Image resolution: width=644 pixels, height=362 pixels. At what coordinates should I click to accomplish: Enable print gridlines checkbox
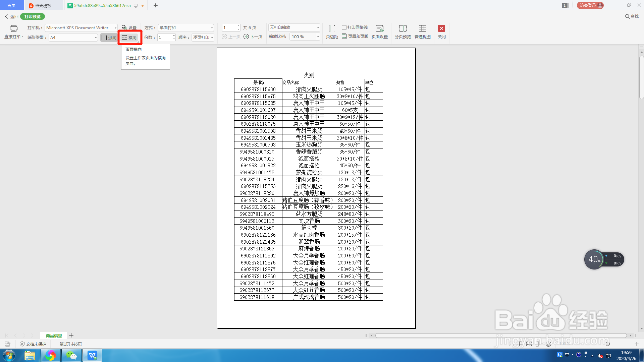pos(344,27)
